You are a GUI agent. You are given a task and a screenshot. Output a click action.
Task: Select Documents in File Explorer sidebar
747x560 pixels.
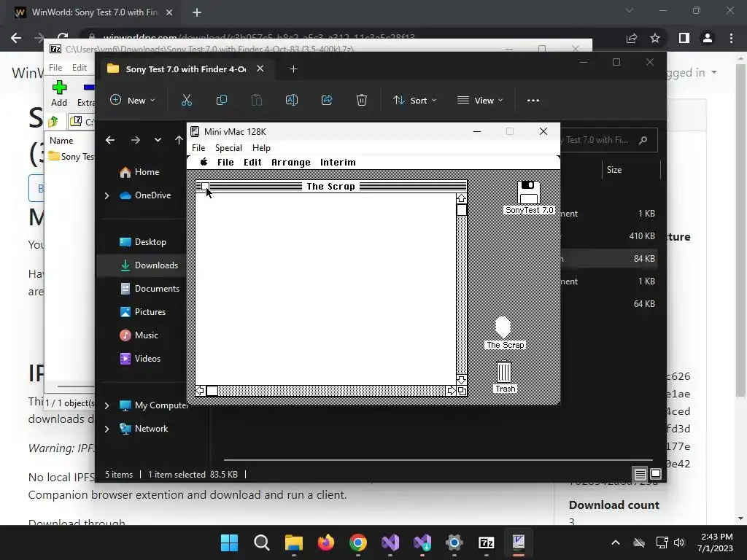pos(150,289)
